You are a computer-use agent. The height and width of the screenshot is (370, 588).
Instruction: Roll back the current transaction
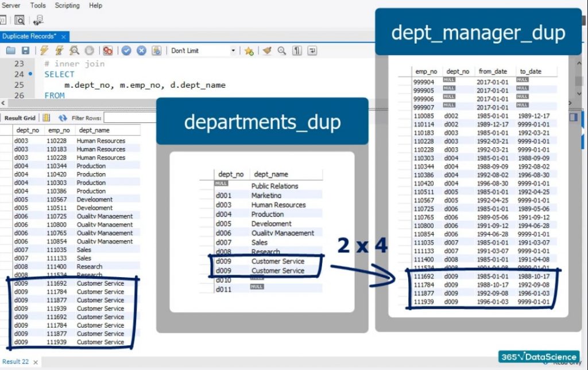click(141, 50)
